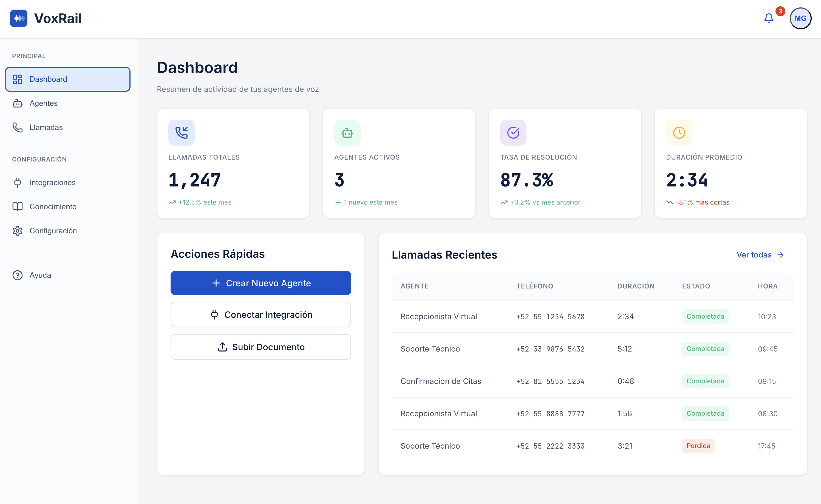Click the Perdida status badge
Screen dimensions: 821x504
698,446
